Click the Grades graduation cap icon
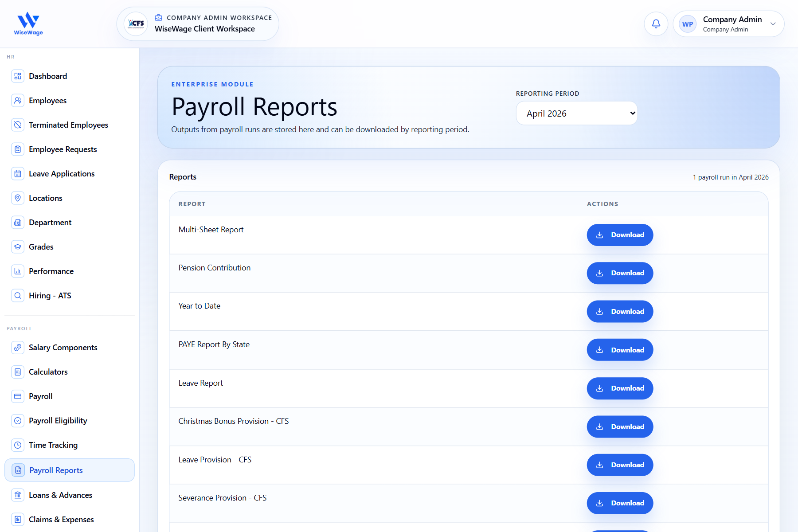 click(x=18, y=247)
